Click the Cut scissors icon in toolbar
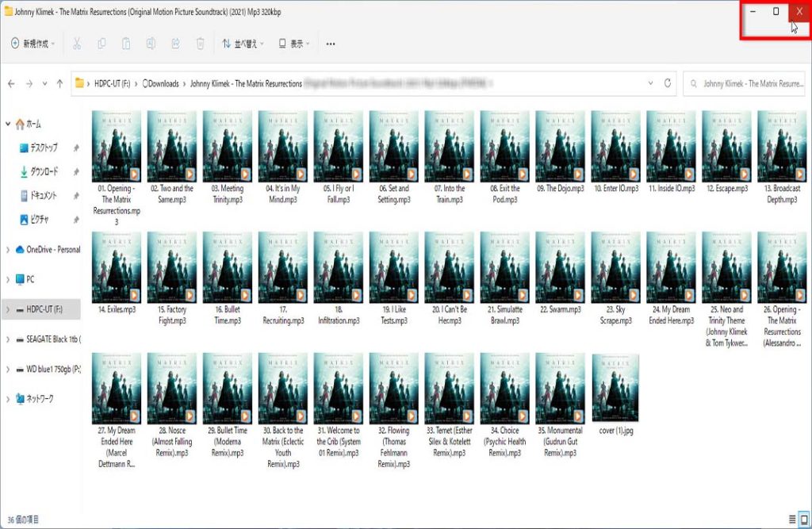Screen dimensions: 812x529 tap(77, 44)
